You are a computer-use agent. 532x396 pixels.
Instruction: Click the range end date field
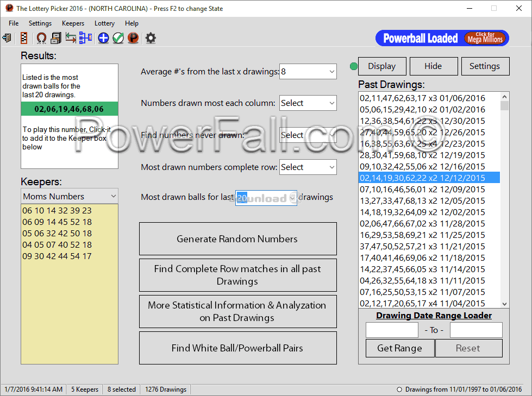pos(476,330)
